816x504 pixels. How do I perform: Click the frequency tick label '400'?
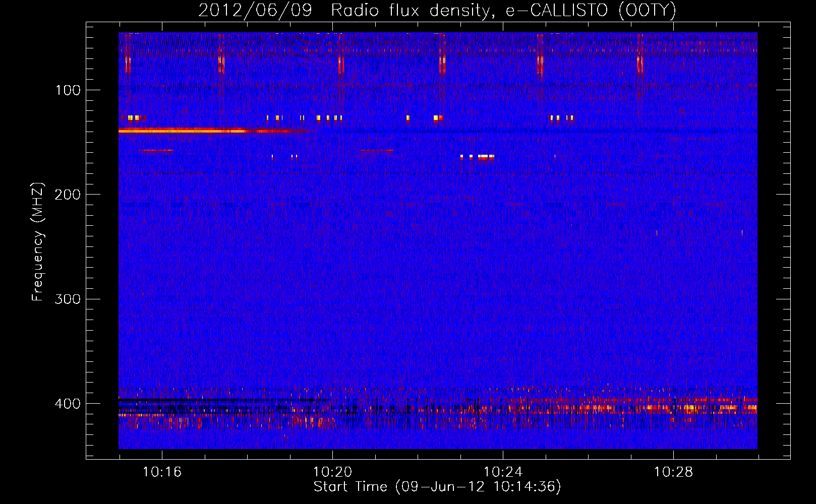(x=68, y=404)
